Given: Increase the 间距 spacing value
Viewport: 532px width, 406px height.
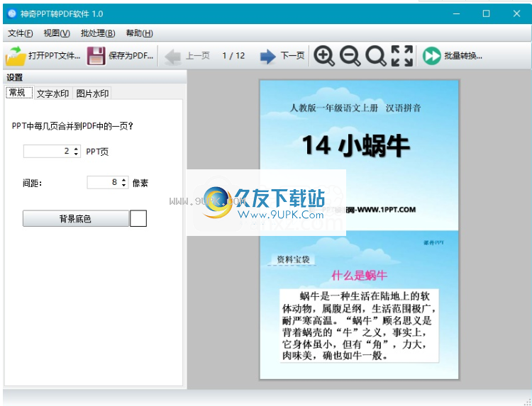Looking at the screenshot, I should [x=124, y=179].
